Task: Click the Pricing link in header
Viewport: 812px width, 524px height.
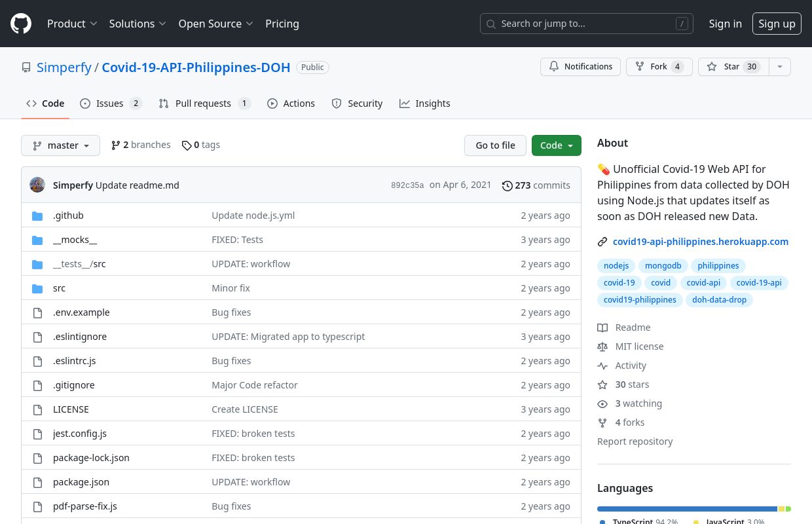Action: coord(282,24)
